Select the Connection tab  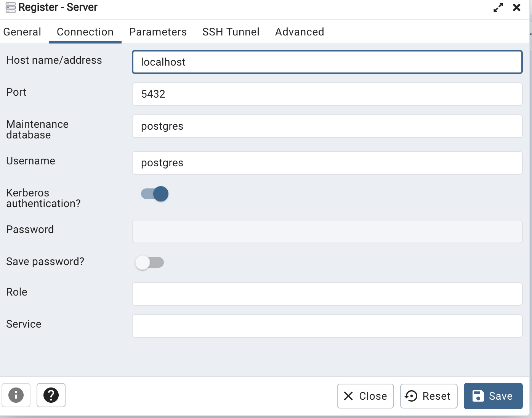(85, 32)
